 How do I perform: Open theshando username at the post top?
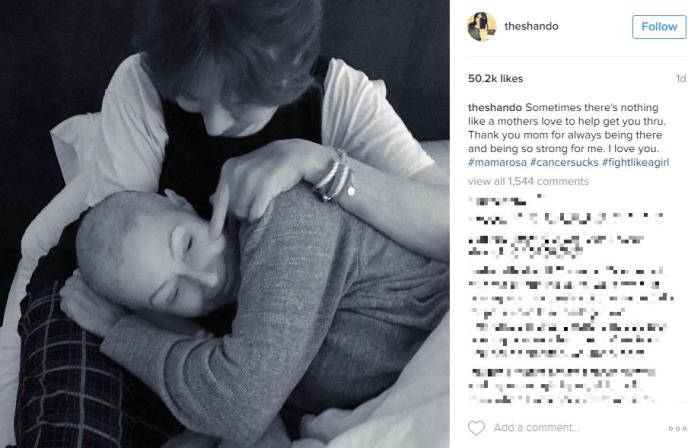coord(531,26)
